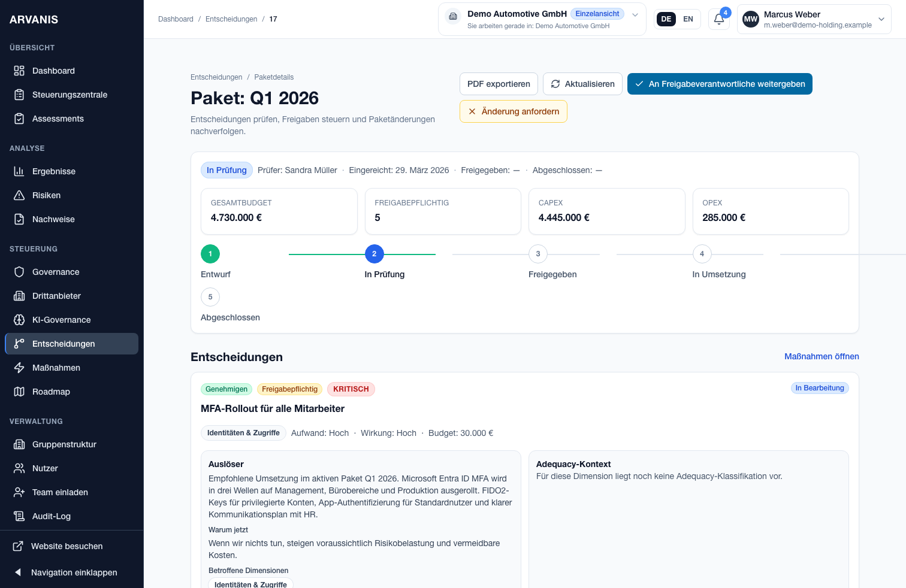Click the Maßnahmen lightning bolt icon
The image size is (906, 588).
(x=19, y=368)
